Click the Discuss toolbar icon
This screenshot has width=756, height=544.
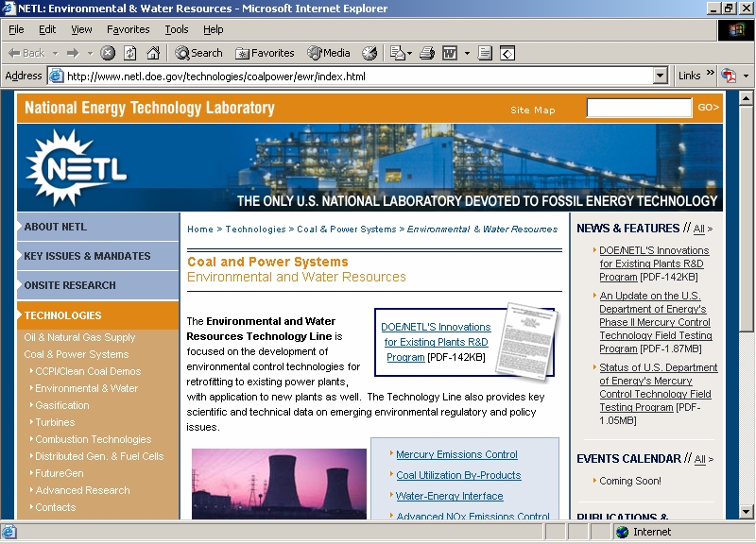coord(485,53)
